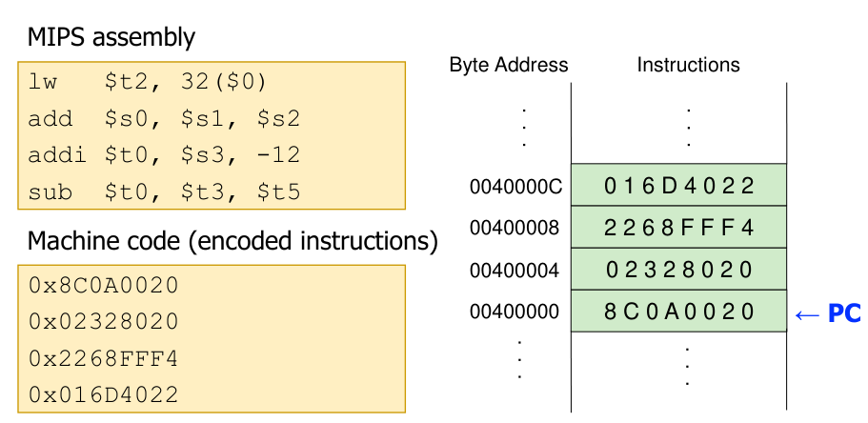Viewport: 868px width, 423px height.
Task: Click the "MIPS assembly" heading
Action: tap(110, 38)
